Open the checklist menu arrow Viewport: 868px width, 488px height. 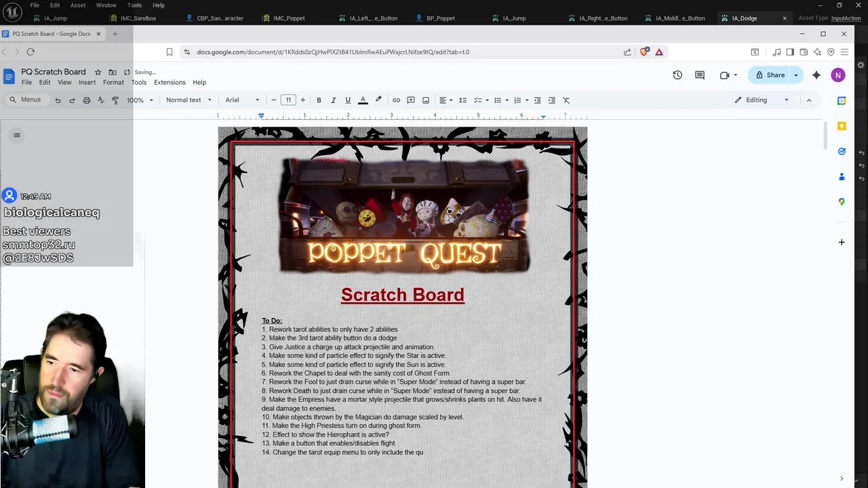click(487, 100)
